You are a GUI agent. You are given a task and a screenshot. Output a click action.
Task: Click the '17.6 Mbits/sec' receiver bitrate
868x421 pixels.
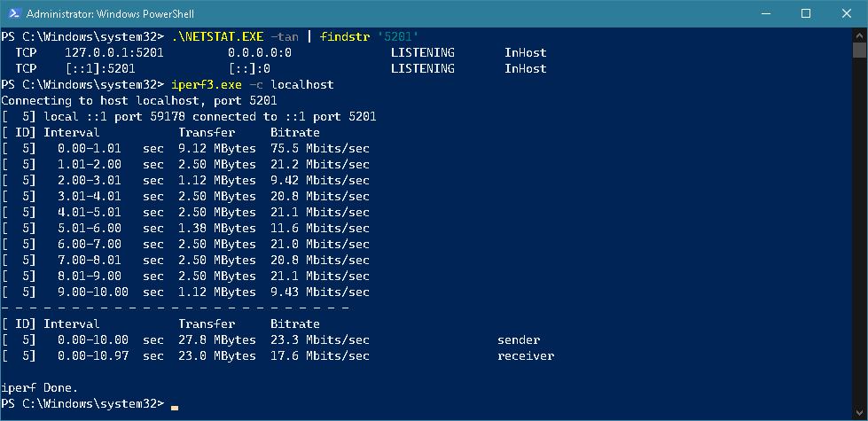click(x=320, y=355)
